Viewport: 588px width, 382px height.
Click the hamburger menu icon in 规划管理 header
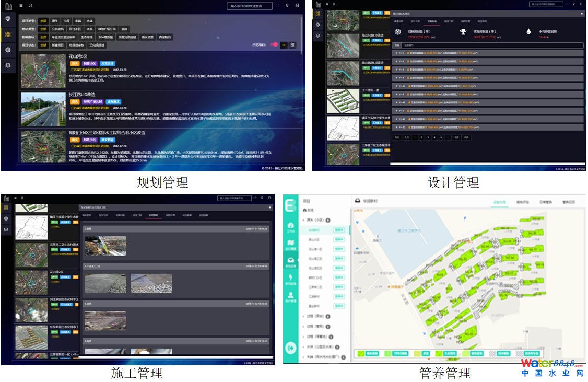click(x=20, y=6)
